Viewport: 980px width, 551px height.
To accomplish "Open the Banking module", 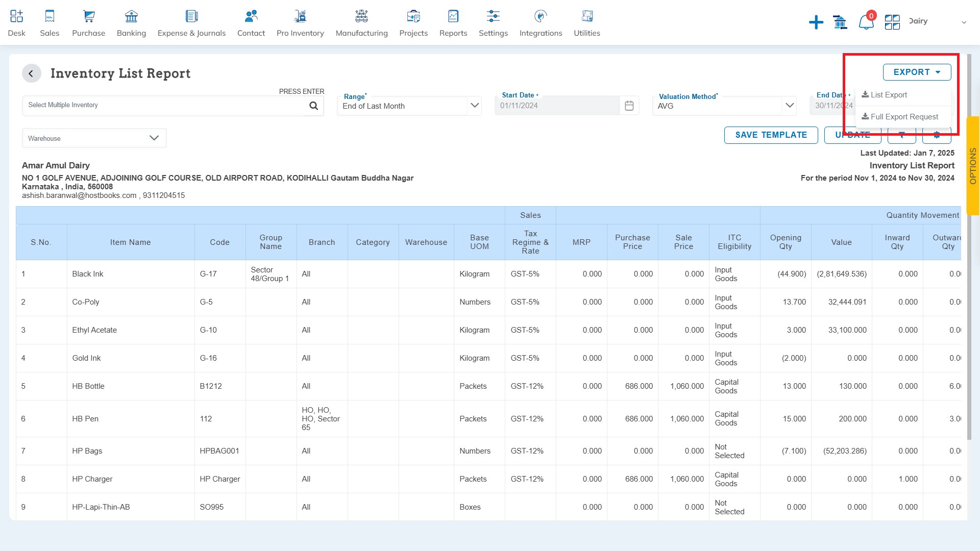I will coord(131,23).
